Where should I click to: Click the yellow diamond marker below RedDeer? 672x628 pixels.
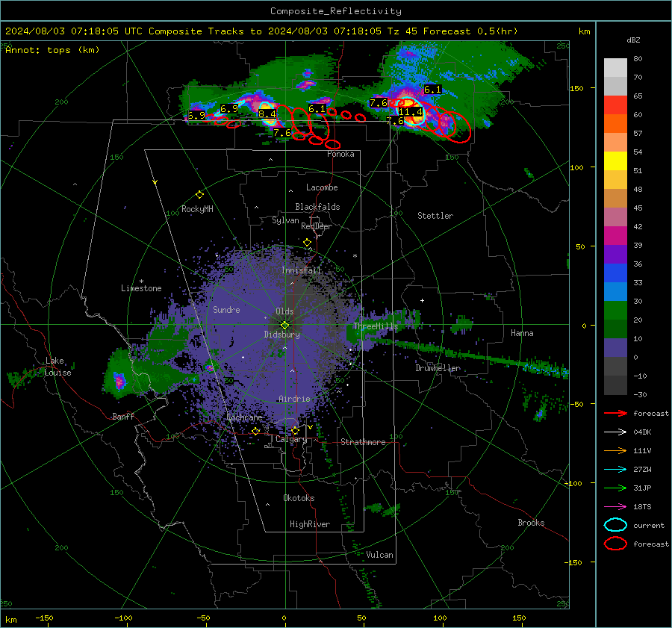coord(307,243)
